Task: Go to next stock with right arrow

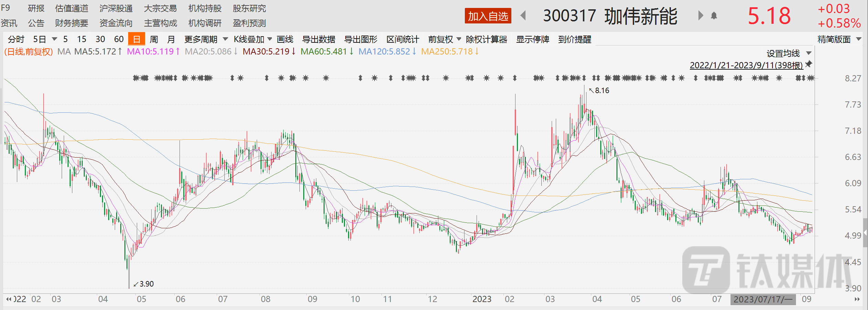Action: coord(700,16)
